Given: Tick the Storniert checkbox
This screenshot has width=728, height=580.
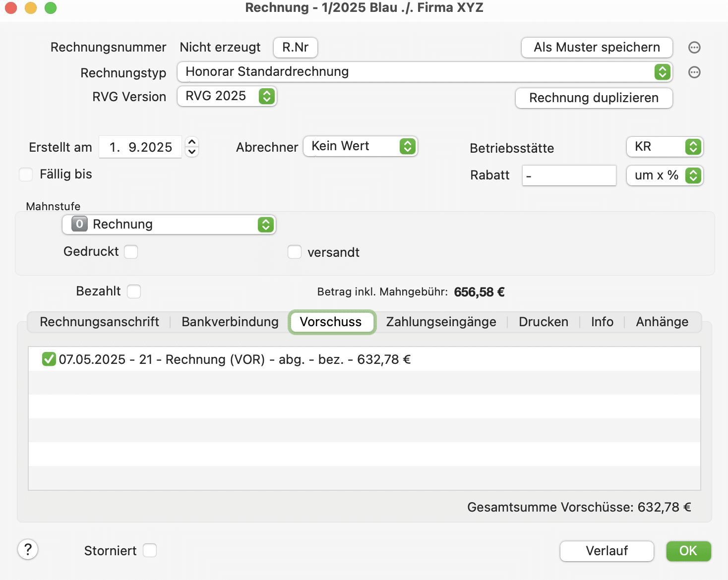Looking at the screenshot, I should click(x=150, y=551).
